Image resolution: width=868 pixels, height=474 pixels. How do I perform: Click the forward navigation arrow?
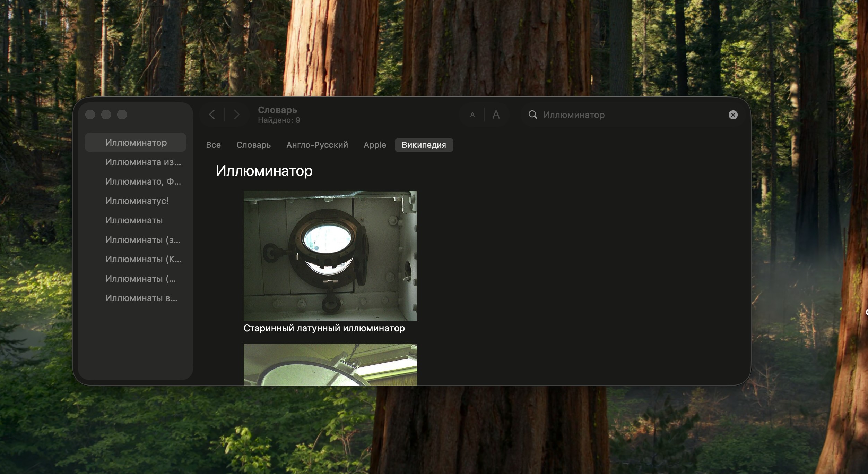[236, 115]
